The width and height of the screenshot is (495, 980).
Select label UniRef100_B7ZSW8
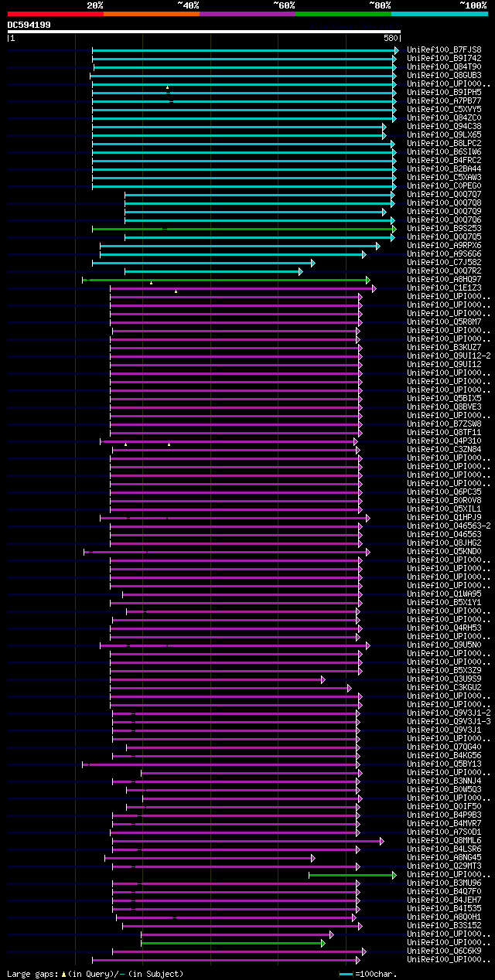pos(444,424)
